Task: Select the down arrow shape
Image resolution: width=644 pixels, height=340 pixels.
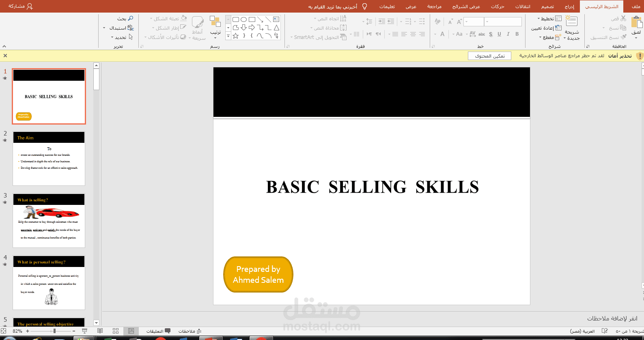Action: [243, 28]
